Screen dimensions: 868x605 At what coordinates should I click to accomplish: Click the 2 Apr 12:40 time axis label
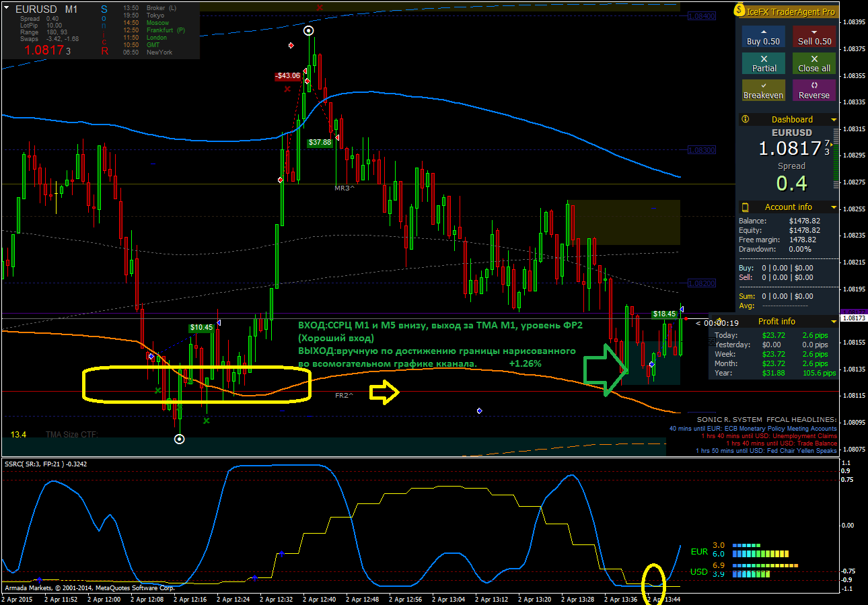coord(320,599)
